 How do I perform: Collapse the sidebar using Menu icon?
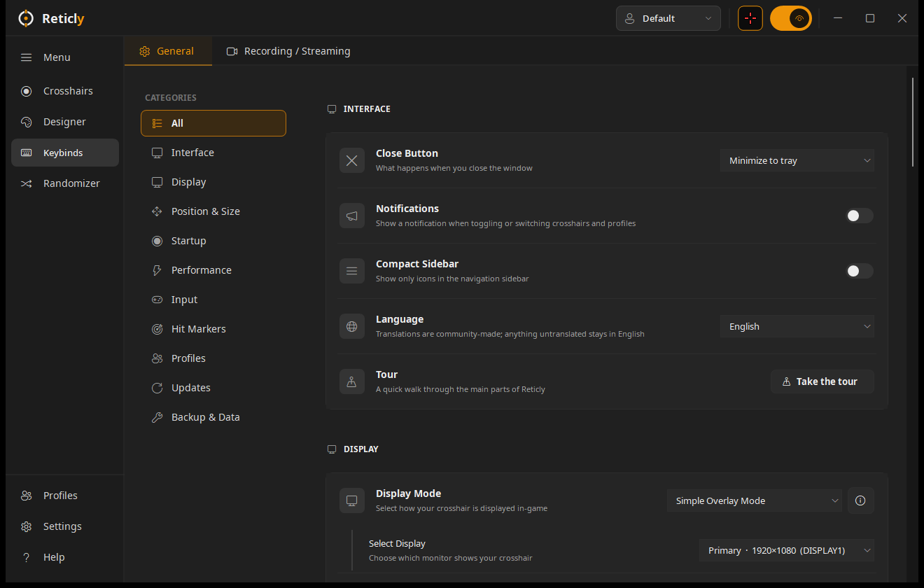[26, 57]
